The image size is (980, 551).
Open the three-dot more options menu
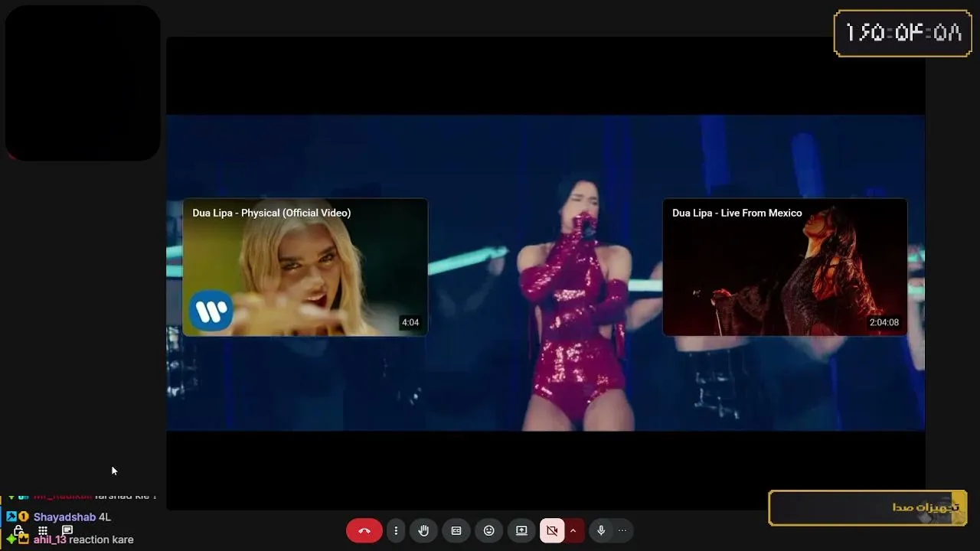coord(396,530)
